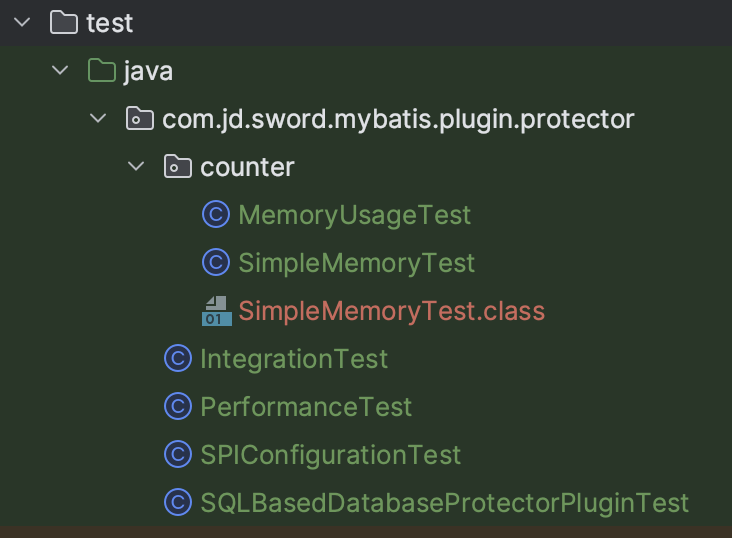
Task: Click the SimpleMemoryTest.class binary file icon
Action: pyautogui.click(x=216, y=311)
